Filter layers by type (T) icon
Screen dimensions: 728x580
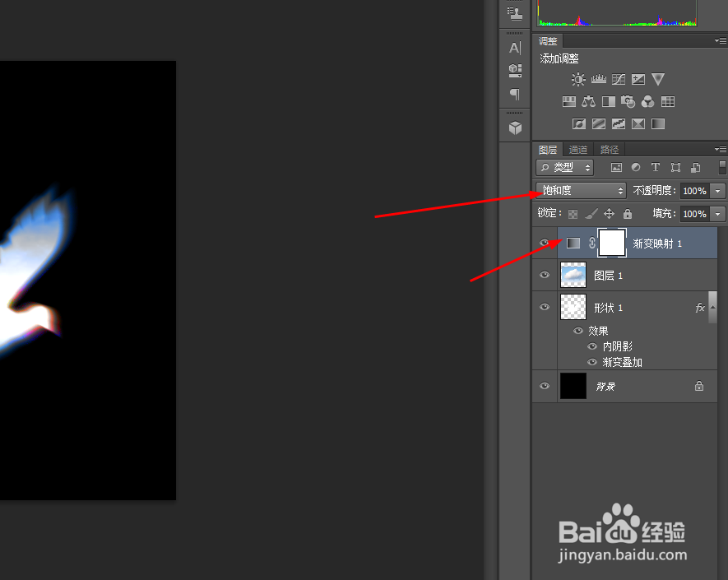coord(656,167)
